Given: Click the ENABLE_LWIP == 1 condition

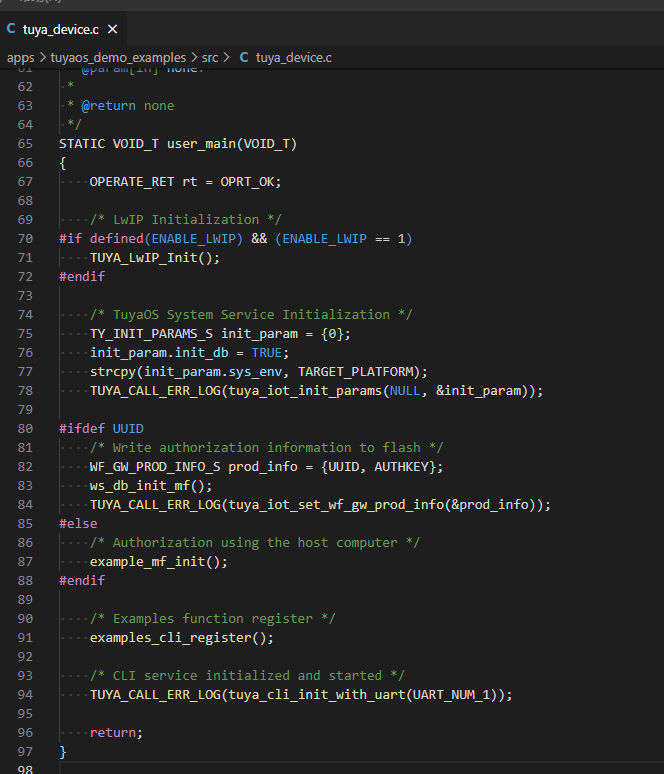Looking at the screenshot, I should 344,239.
